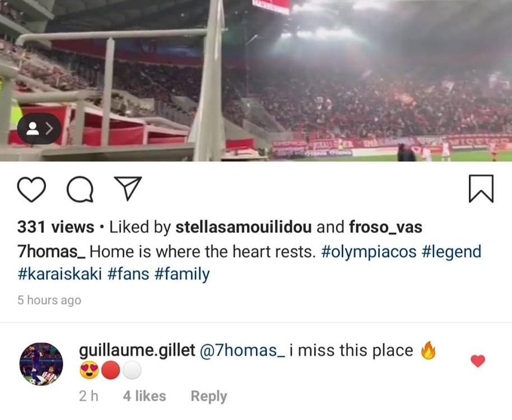Image resolution: width=512 pixels, height=420 pixels.
Task: Visit froso_vas's profile
Action: click(385, 227)
